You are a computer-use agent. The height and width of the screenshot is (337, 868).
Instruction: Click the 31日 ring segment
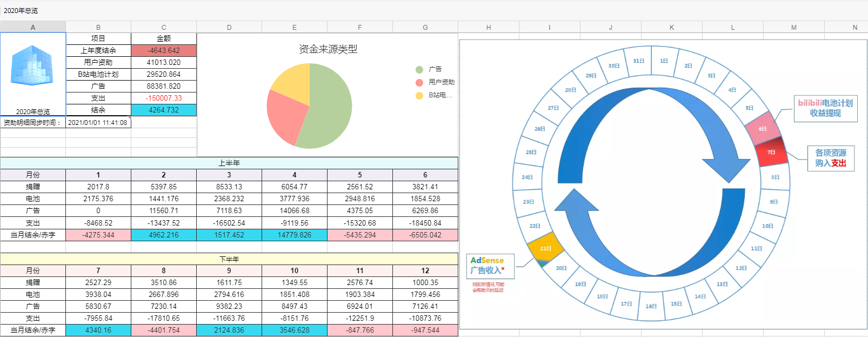tap(639, 61)
